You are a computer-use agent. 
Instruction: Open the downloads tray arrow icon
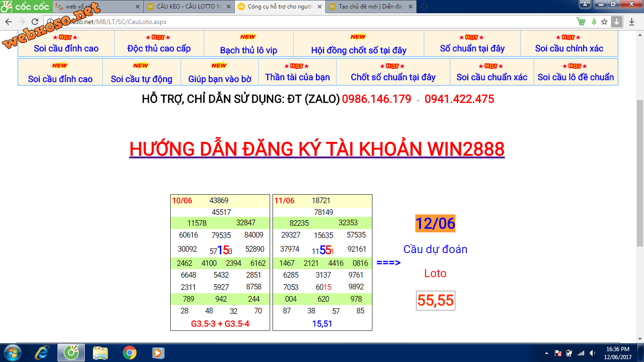tap(632, 22)
